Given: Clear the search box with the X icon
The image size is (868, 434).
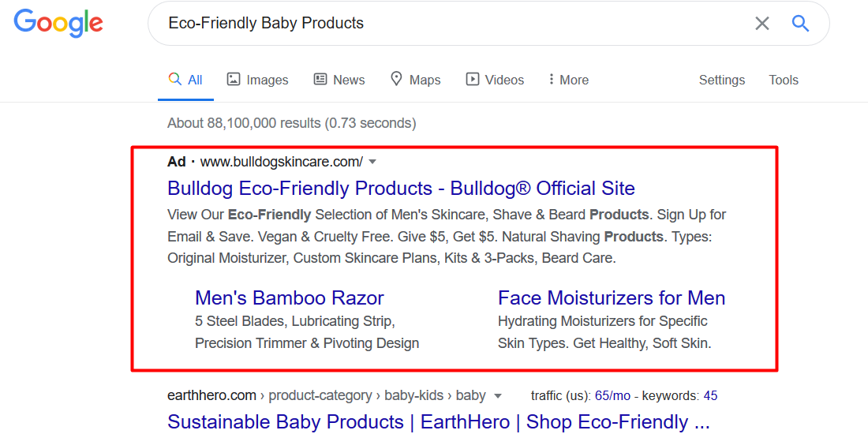Looking at the screenshot, I should pos(762,23).
